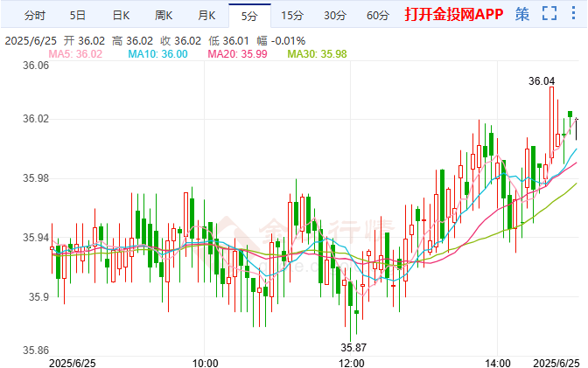Click the 收 36.02 closing price text

pyautogui.click(x=180, y=40)
